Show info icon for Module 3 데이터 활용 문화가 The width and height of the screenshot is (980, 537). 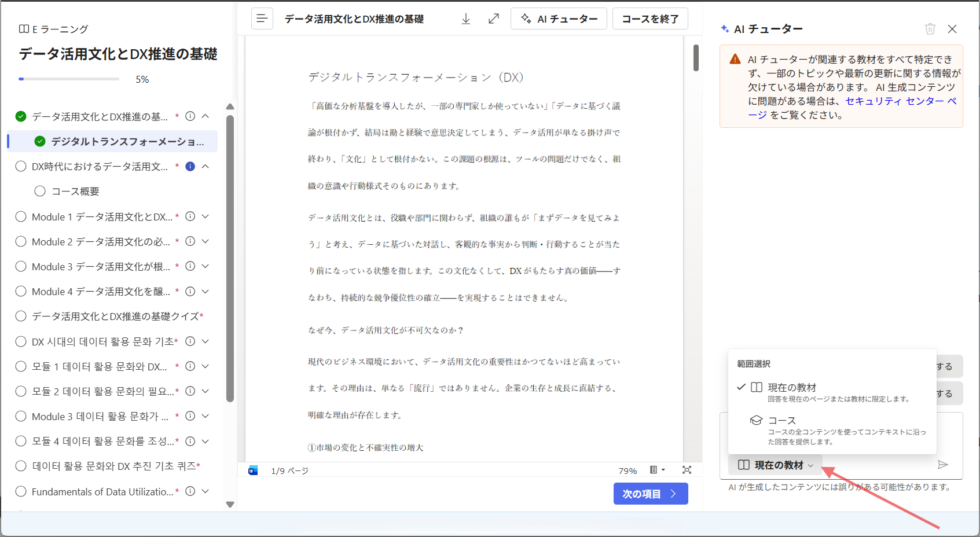click(x=190, y=416)
